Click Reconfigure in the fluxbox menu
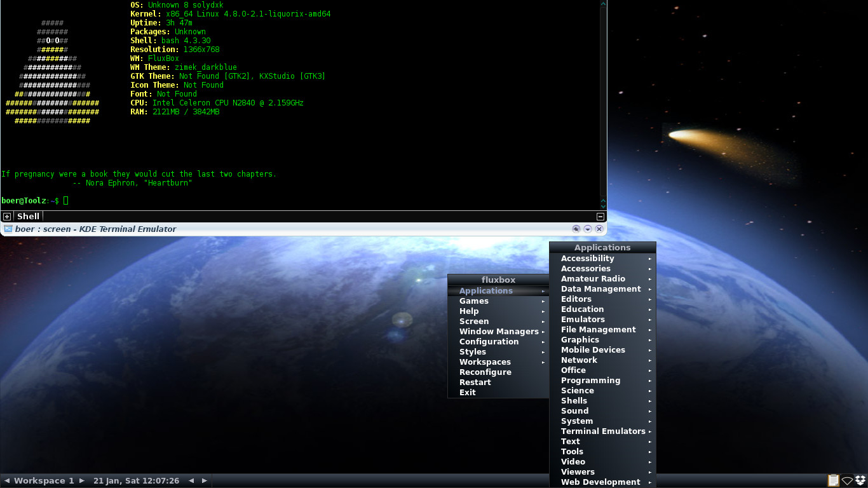The height and width of the screenshot is (488, 868). click(x=485, y=372)
